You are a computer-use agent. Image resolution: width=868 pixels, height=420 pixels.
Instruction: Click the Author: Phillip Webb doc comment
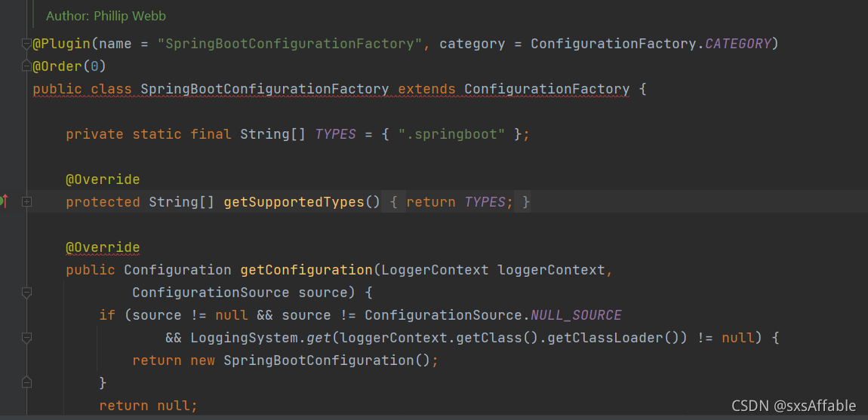[x=106, y=16]
